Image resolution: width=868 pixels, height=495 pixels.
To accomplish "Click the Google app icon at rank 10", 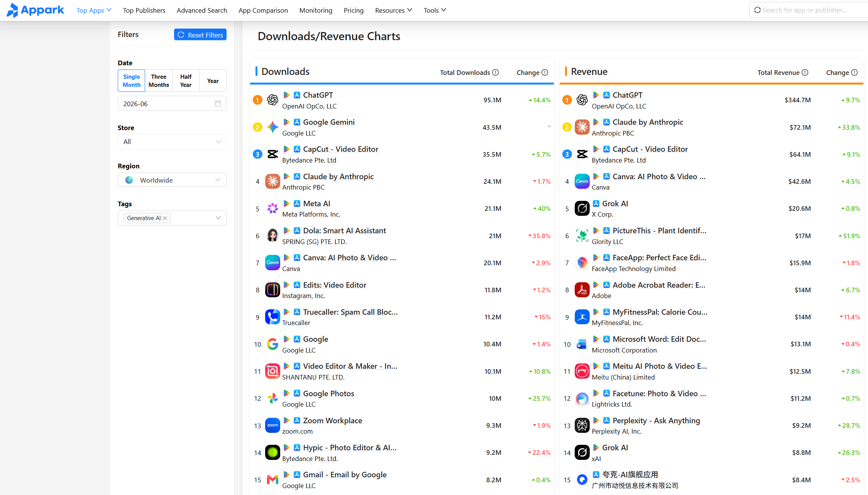I will point(272,344).
